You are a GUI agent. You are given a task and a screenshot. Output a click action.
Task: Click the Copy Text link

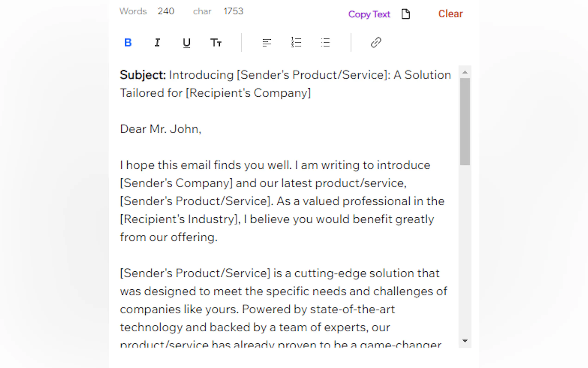(x=369, y=14)
